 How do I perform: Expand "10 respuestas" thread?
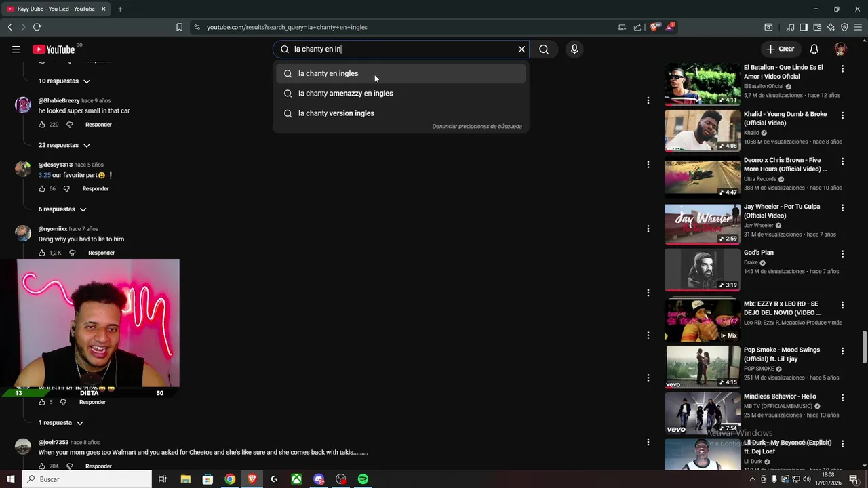[x=64, y=81]
